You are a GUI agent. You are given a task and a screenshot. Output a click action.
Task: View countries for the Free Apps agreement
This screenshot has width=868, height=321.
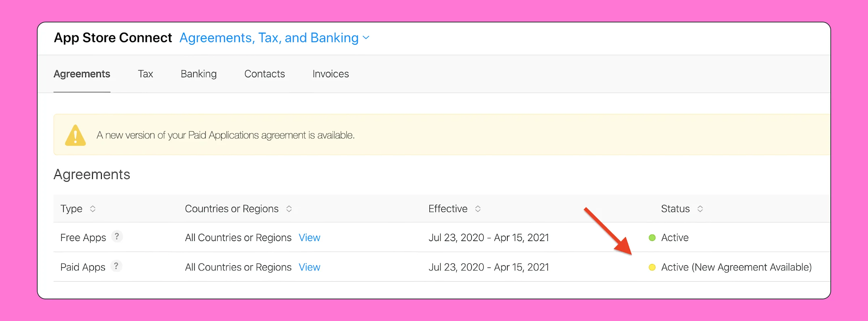pos(309,238)
